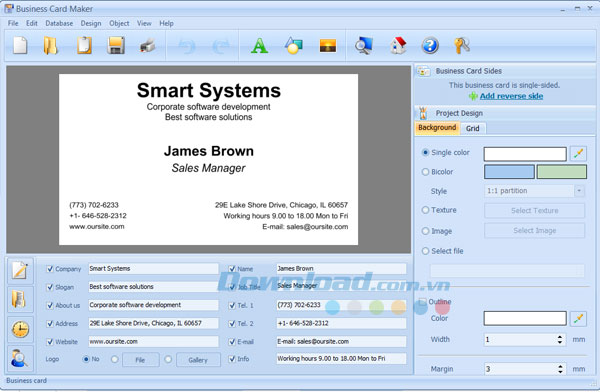Click the shapes tool icon

point(293,46)
